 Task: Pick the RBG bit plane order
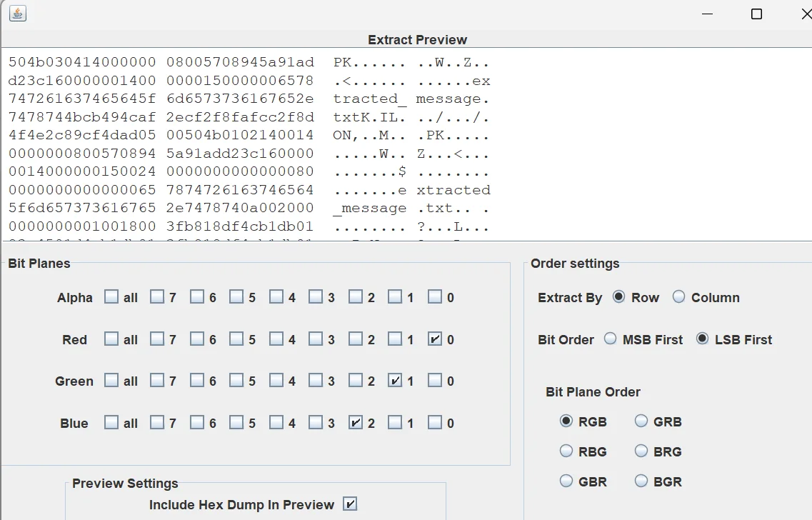coord(566,451)
